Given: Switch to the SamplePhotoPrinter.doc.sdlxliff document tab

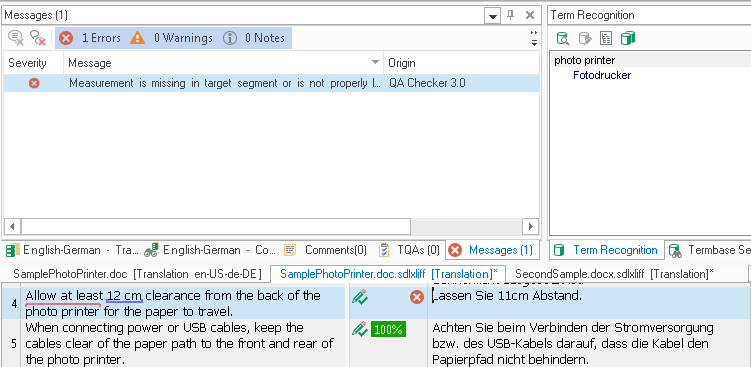Looking at the screenshot, I should pos(388,274).
